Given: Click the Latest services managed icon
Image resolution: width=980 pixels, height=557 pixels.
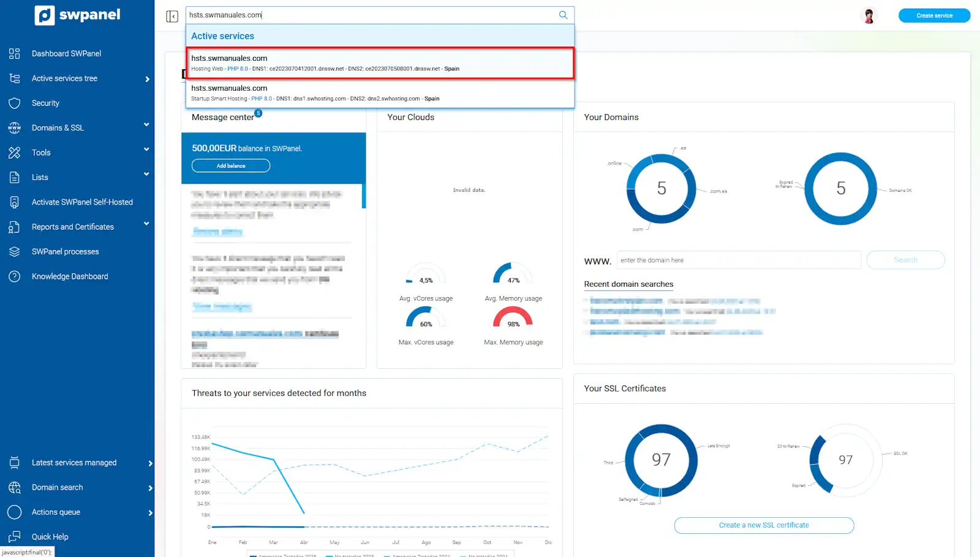Looking at the screenshot, I should coord(15,463).
